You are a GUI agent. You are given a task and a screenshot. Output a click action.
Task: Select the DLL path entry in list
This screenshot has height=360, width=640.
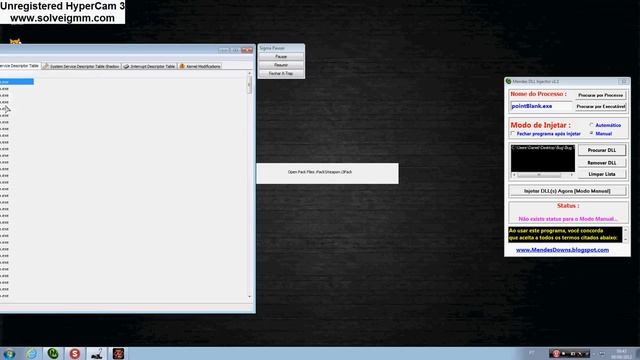click(x=543, y=148)
